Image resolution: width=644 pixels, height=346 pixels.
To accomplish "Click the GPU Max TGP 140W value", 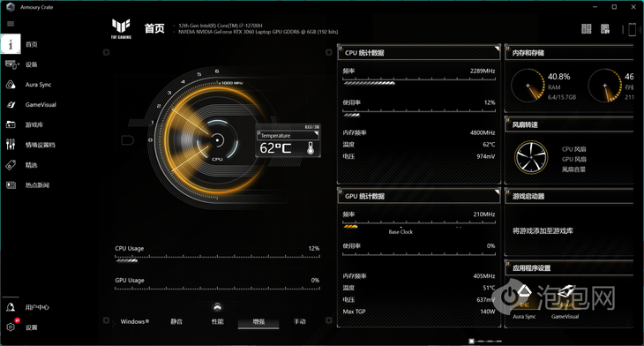I will (488, 312).
